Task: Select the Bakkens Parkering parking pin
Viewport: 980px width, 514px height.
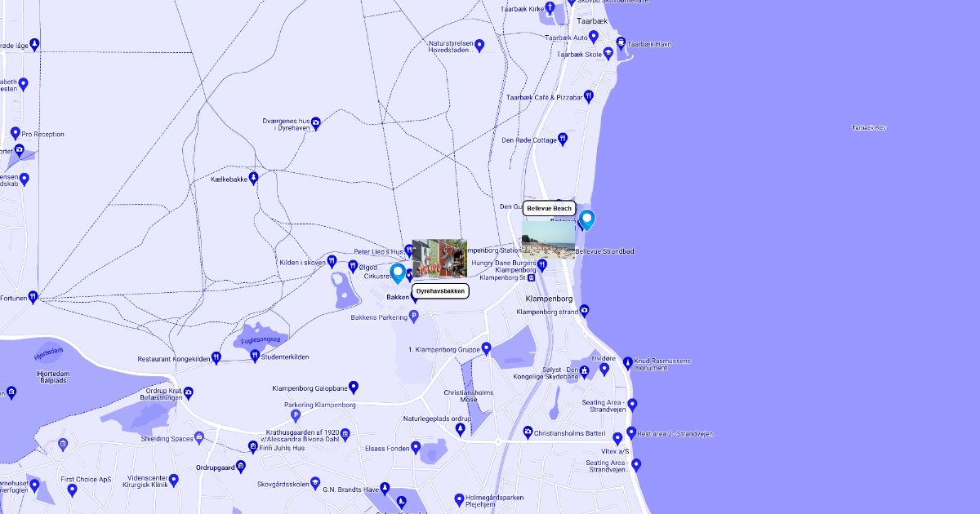Action: pyautogui.click(x=413, y=317)
